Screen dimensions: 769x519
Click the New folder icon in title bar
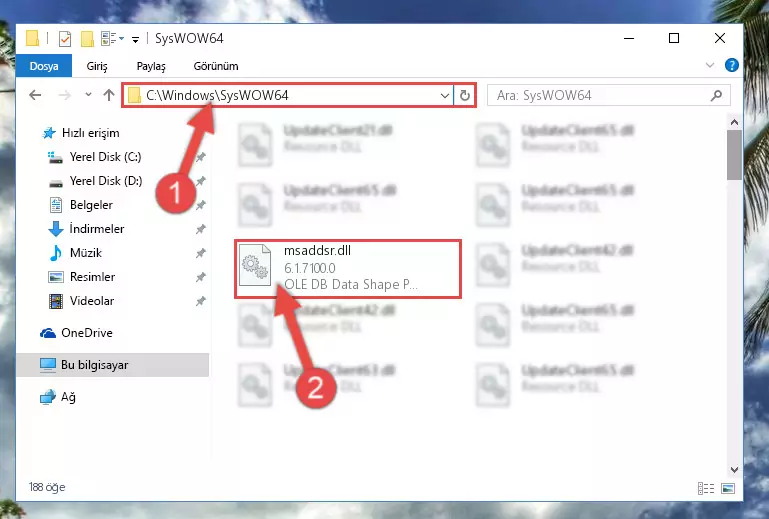87,38
